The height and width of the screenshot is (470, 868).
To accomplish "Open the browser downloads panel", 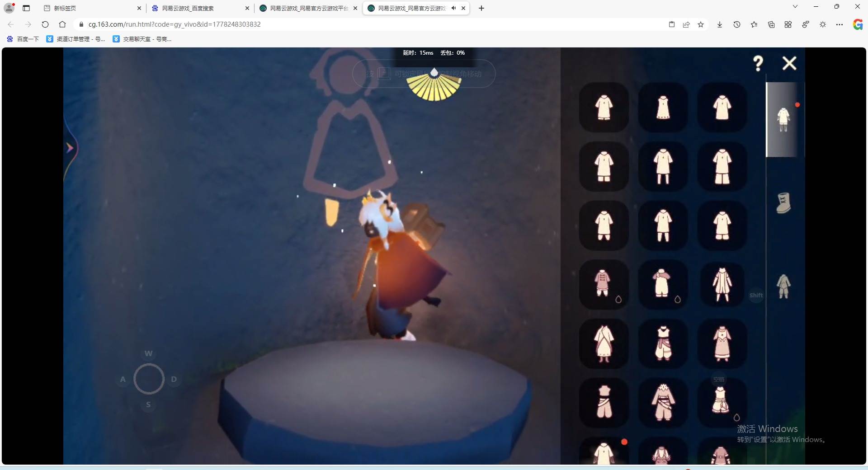I will [720, 24].
